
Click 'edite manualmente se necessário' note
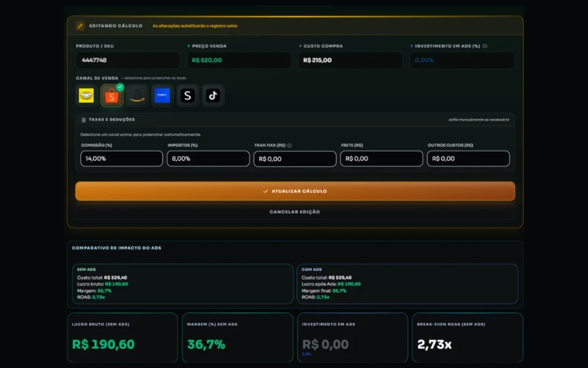pos(479,120)
